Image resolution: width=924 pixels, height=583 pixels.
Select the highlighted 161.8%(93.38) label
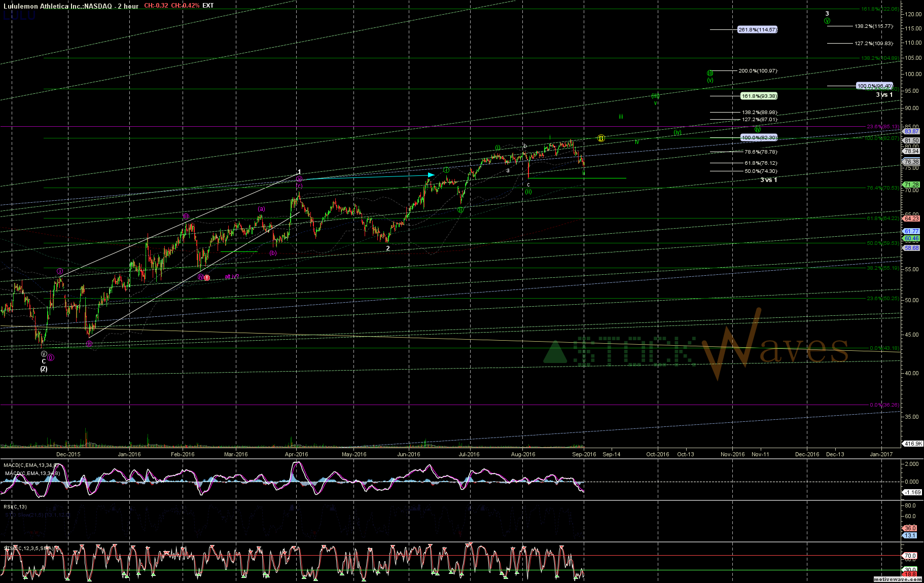pos(759,96)
